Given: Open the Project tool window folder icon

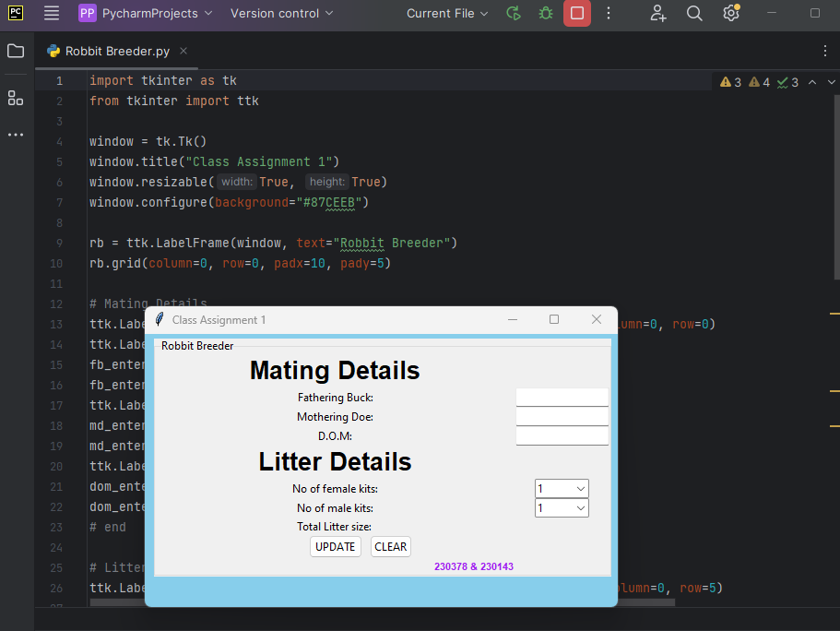Looking at the screenshot, I should [16, 51].
